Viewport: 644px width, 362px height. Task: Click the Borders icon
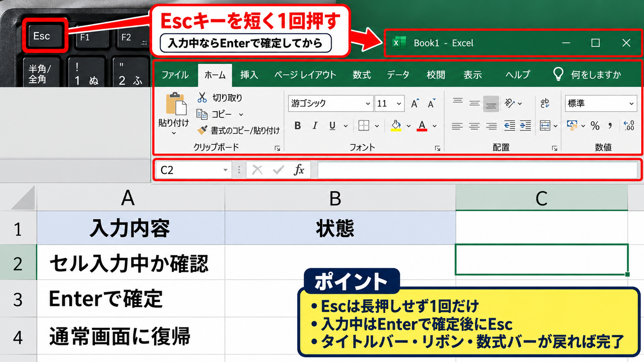(x=364, y=125)
